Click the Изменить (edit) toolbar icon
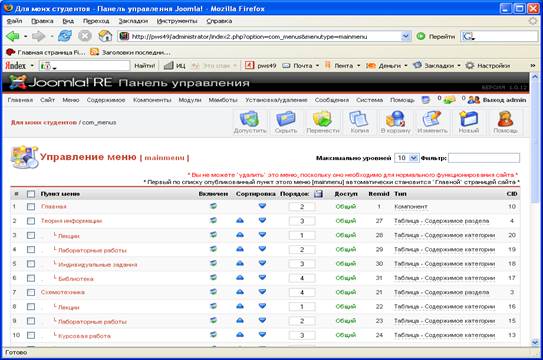543x360 pixels. coord(432,122)
